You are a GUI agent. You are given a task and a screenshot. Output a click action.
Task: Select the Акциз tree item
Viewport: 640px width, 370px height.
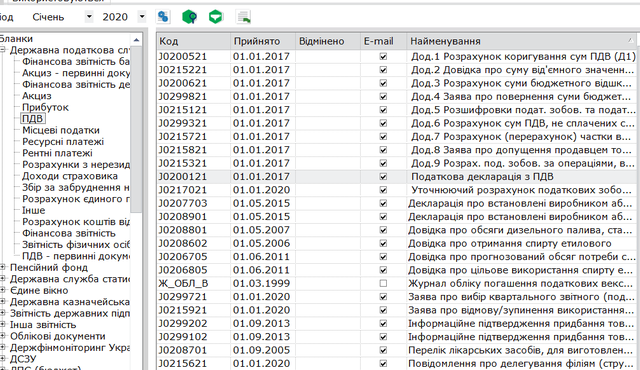[x=37, y=96]
